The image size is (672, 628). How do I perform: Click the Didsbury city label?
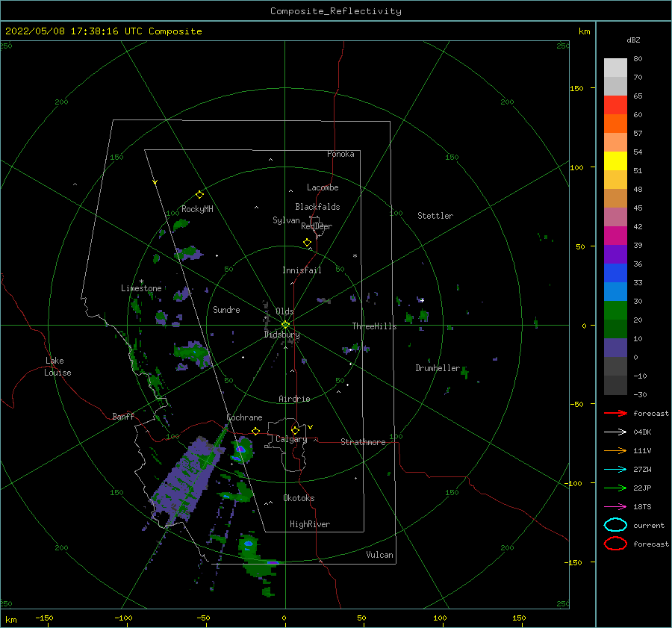point(281,335)
